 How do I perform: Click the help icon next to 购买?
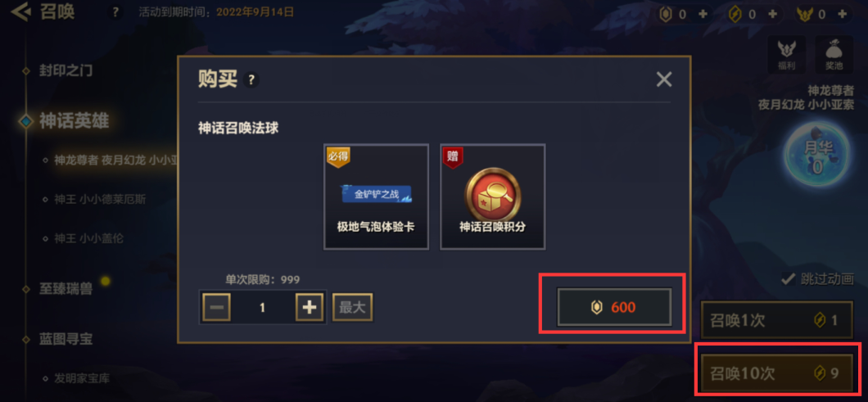tap(251, 80)
